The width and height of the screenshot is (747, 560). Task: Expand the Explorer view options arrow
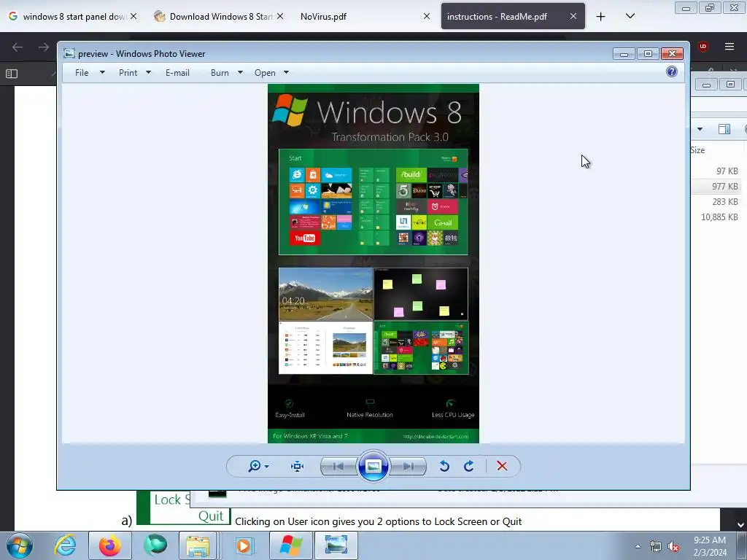coord(700,129)
